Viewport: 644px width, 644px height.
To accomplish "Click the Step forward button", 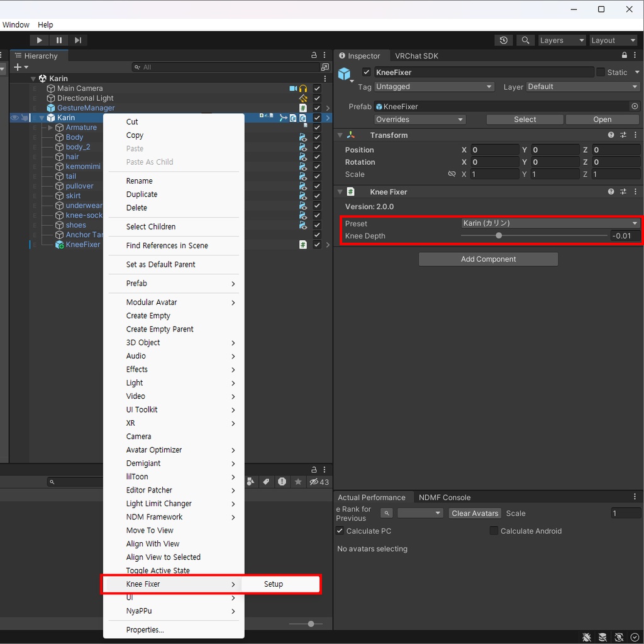I will (77, 40).
